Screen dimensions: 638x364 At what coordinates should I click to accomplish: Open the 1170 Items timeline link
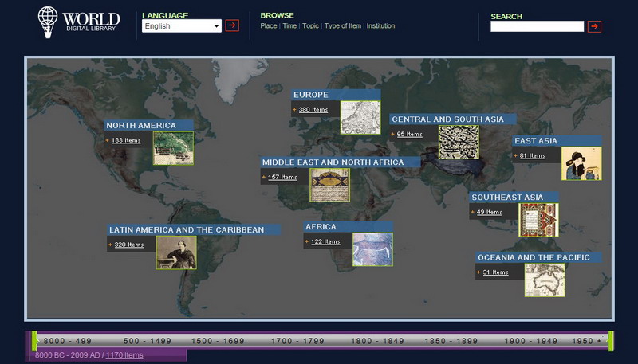tap(124, 355)
